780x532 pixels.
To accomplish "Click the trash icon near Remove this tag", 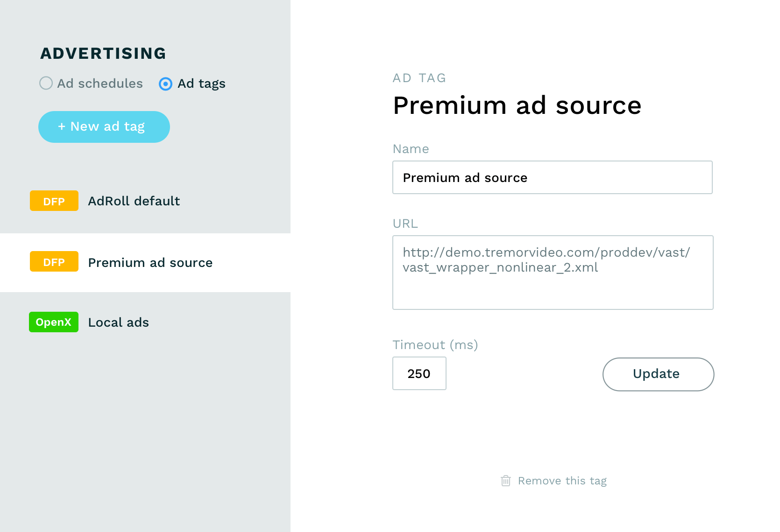I will [x=506, y=480].
